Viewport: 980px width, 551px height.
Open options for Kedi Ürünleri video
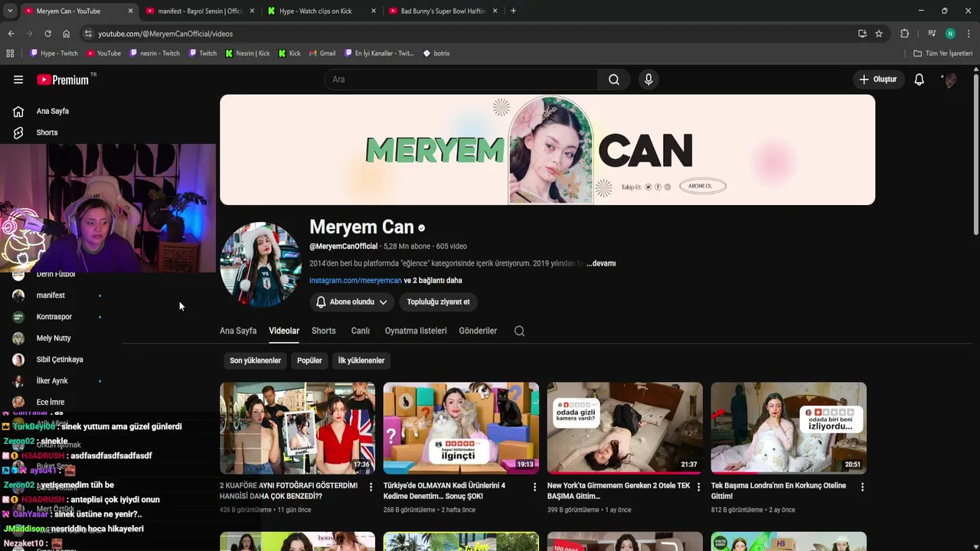(534, 487)
